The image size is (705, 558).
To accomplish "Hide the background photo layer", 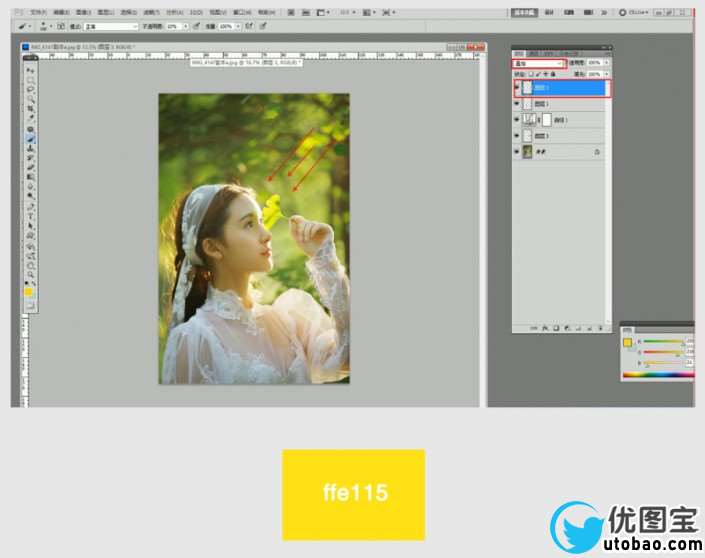I will (x=517, y=152).
